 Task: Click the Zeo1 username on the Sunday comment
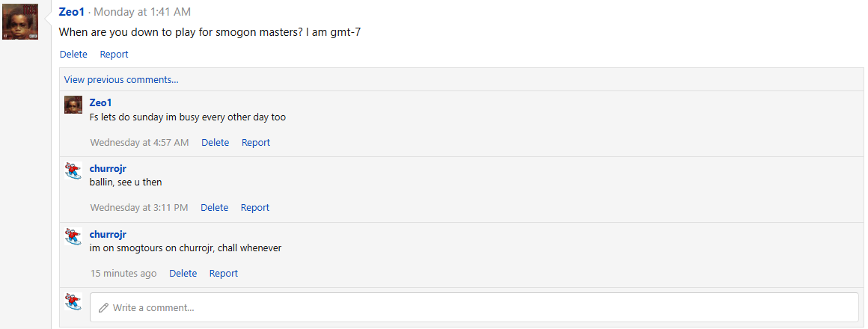coord(100,103)
